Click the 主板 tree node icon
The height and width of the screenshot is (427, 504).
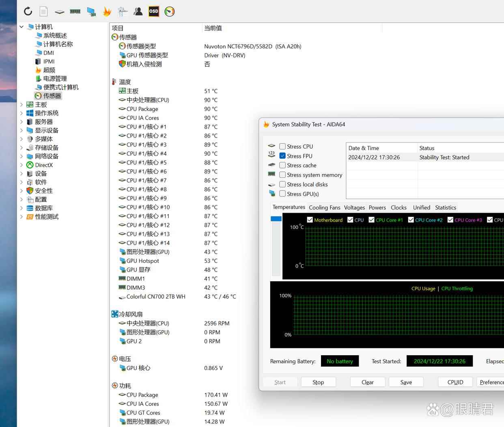[30, 105]
